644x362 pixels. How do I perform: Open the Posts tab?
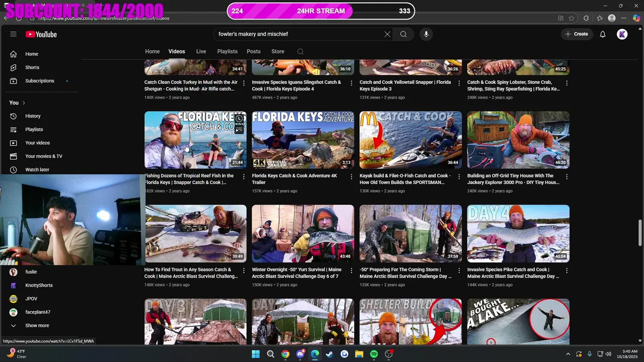(254, 51)
